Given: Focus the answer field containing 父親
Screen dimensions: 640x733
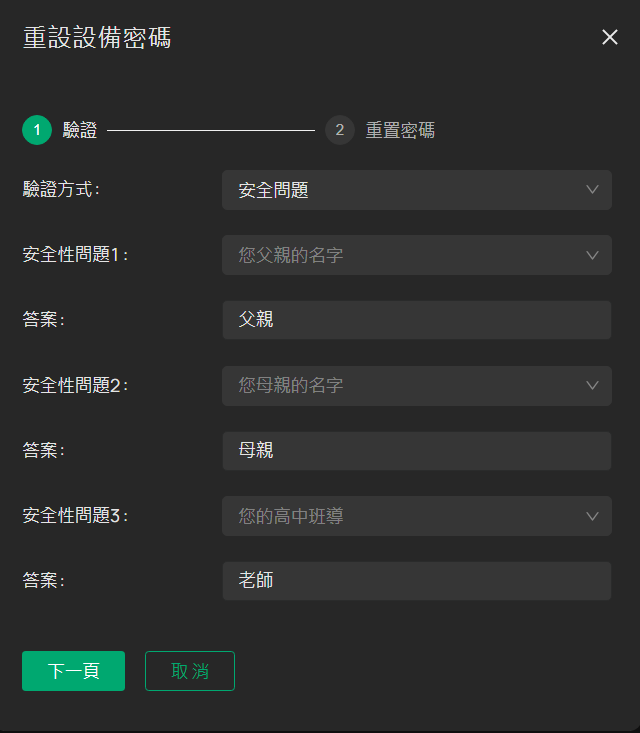Looking at the screenshot, I should coord(417,320).
